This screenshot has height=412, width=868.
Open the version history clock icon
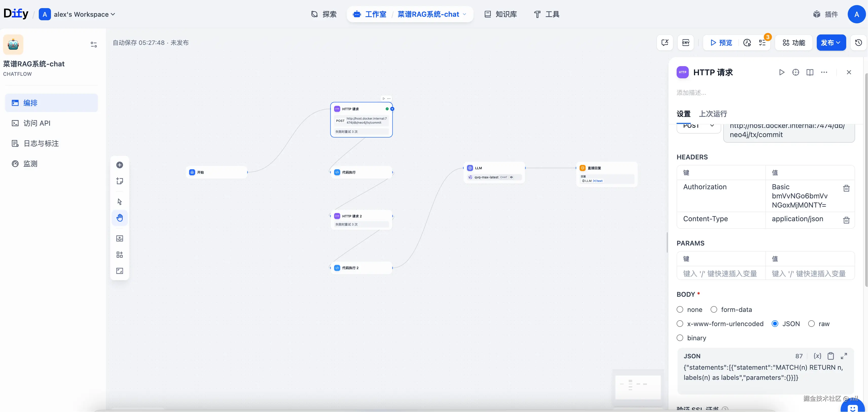(858, 43)
